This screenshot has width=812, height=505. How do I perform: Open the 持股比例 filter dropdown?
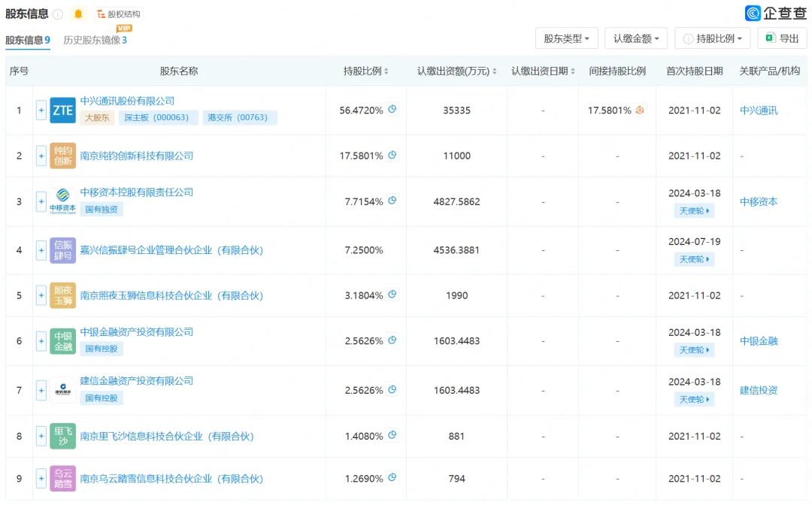(x=712, y=38)
